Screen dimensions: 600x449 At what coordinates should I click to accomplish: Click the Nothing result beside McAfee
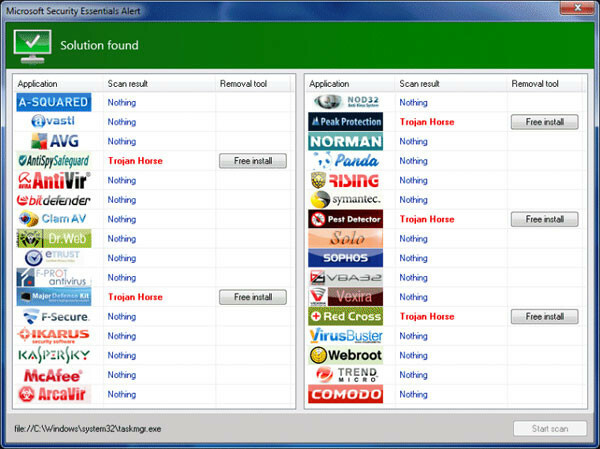click(x=122, y=375)
